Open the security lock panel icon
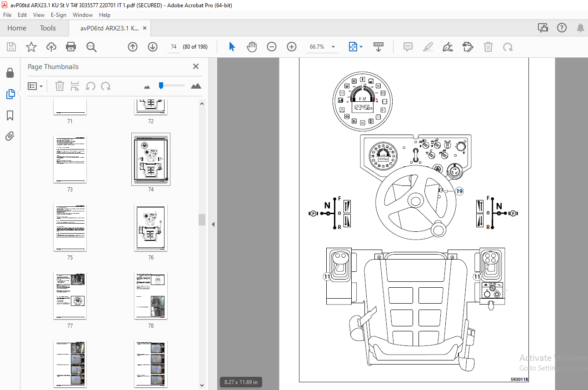 (x=10, y=73)
